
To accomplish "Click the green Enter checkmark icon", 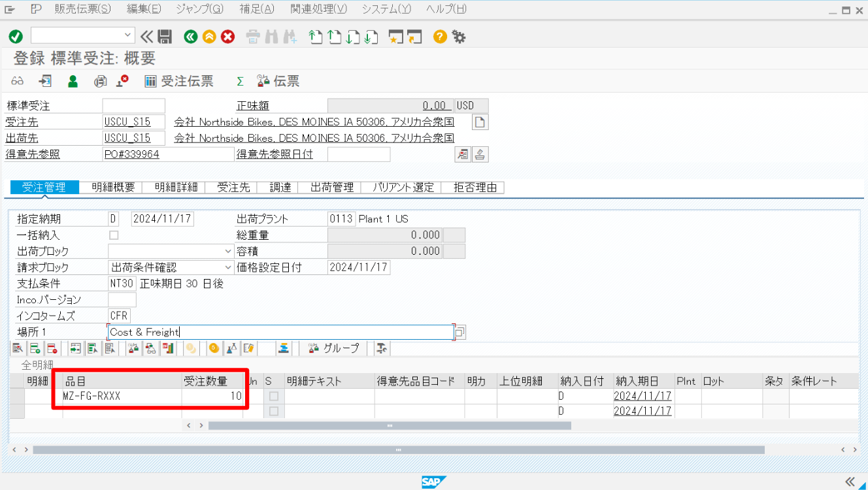I will pos(14,37).
